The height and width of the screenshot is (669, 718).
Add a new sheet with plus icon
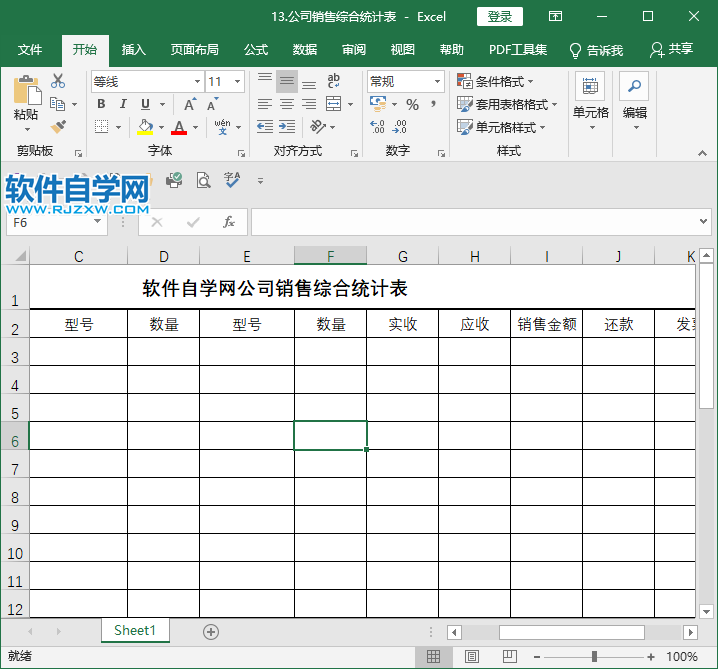211,632
